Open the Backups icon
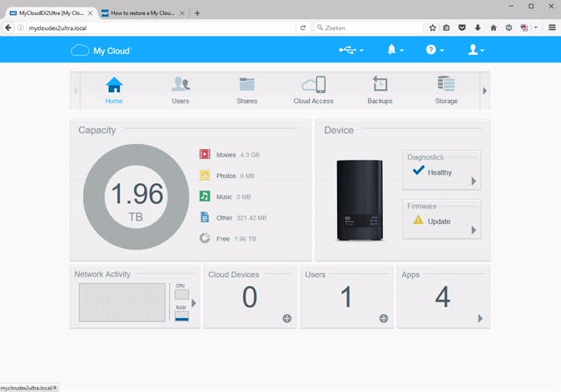The image size is (561, 392). (380, 84)
